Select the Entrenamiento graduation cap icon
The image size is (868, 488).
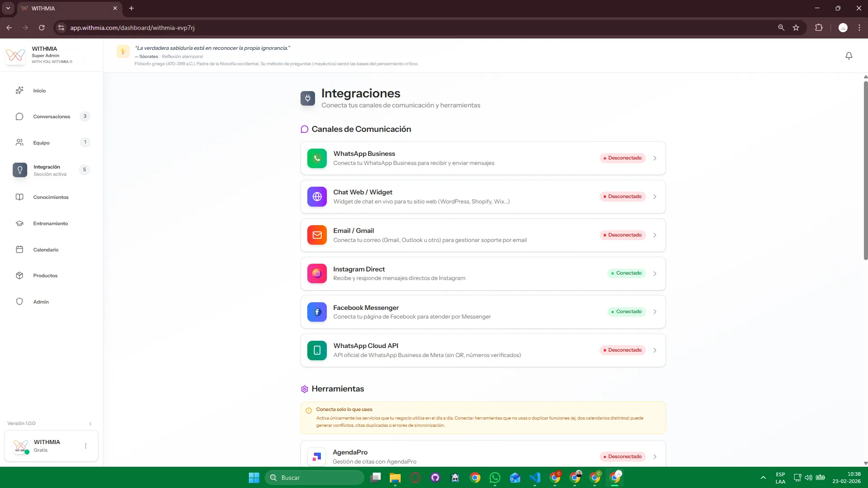pyautogui.click(x=19, y=223)
